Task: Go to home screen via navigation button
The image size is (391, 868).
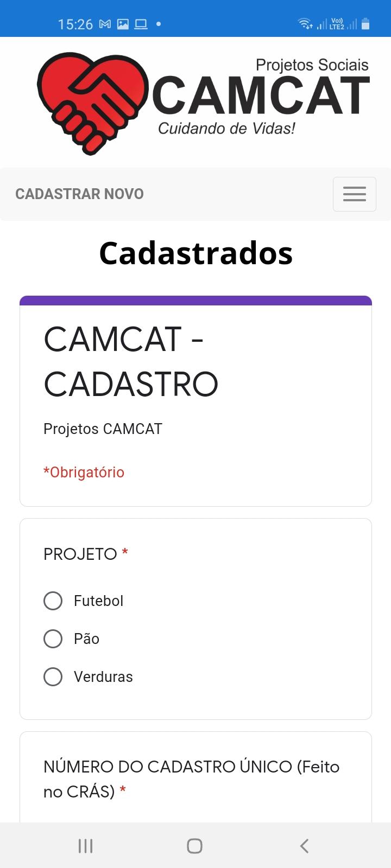Action: (x=195, y=846)
